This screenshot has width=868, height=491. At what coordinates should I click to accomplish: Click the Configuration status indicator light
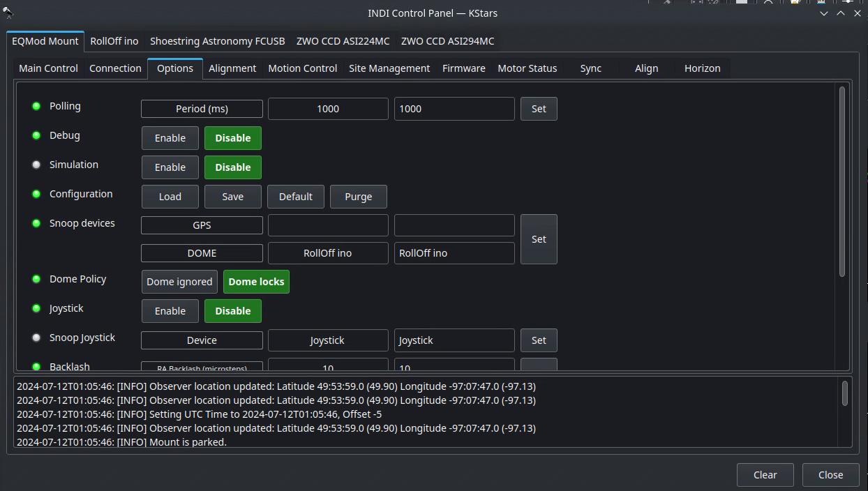point(36,194)
